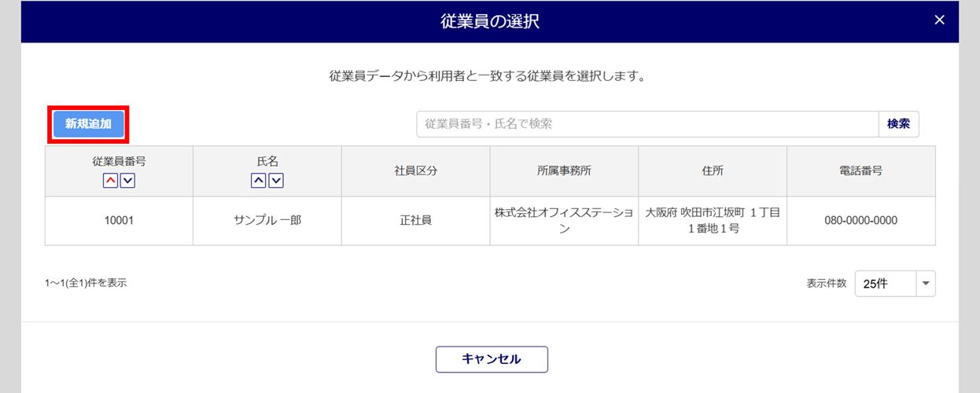This screenshot has width=980, height=393.
Task: Sort 氏名 ascending with up arrow
Action: 258,181
